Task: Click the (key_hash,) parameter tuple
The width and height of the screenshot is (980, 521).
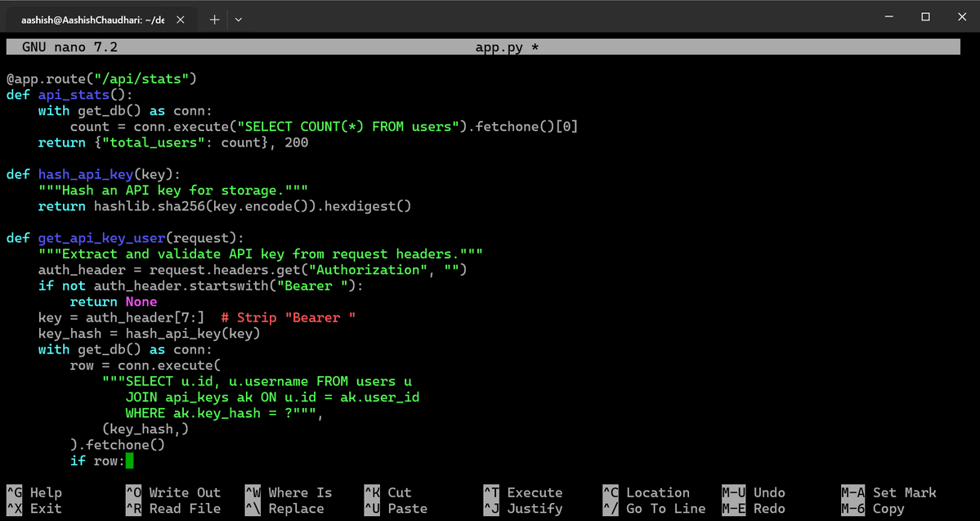Action: (145, 429)
